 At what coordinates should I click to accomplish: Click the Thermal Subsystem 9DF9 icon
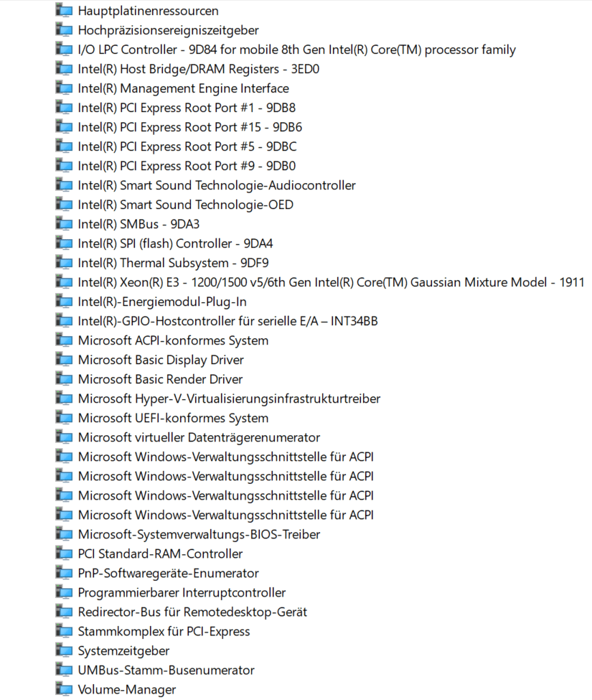(64, 263)
